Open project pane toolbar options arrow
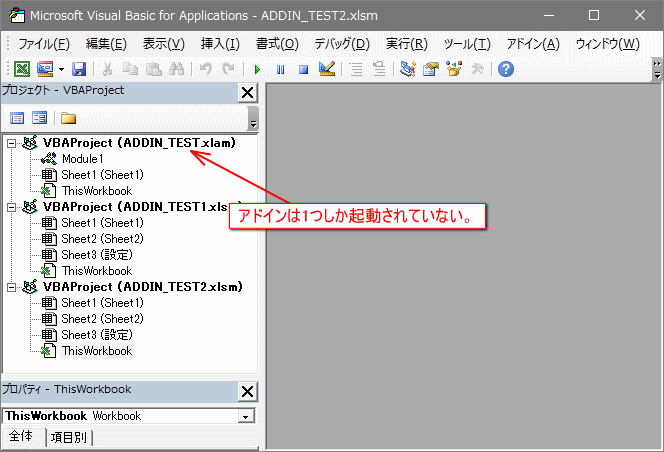 point(253,119)
